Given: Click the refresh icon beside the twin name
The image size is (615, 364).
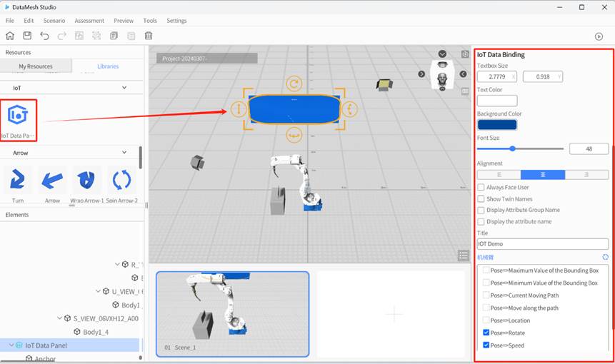Looking at the screenshot, I should pyautogui.click(x=605, y=257).
